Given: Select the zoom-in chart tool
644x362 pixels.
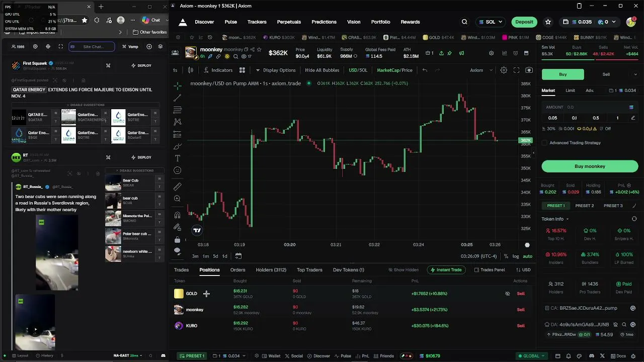Looking at the screenshot, I should point(177,199).
